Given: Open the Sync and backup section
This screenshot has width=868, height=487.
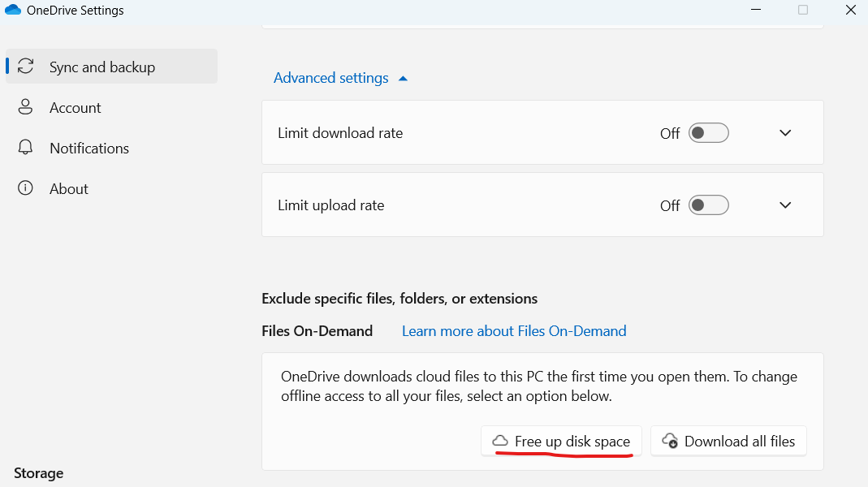Looking at the screenshot, I should pyautogui.click(x=111, y=67).
